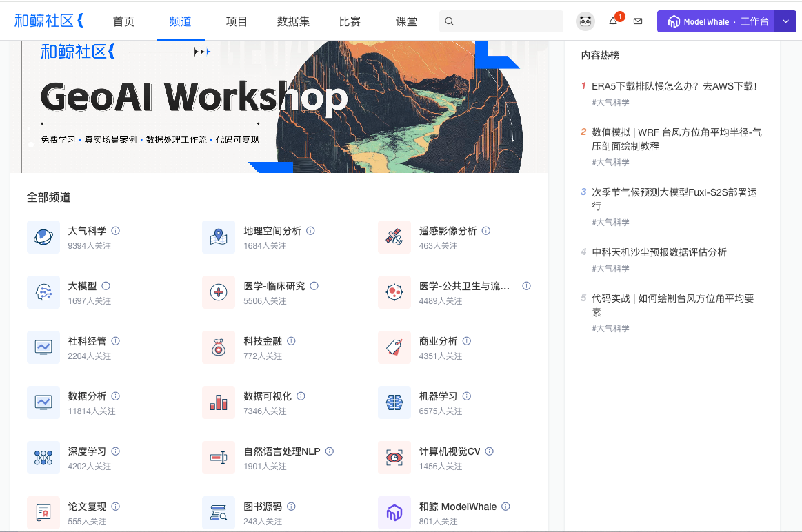Open 深度学习 channel title
This screenshot has width=802, height=532.
(x=87, y=451)
